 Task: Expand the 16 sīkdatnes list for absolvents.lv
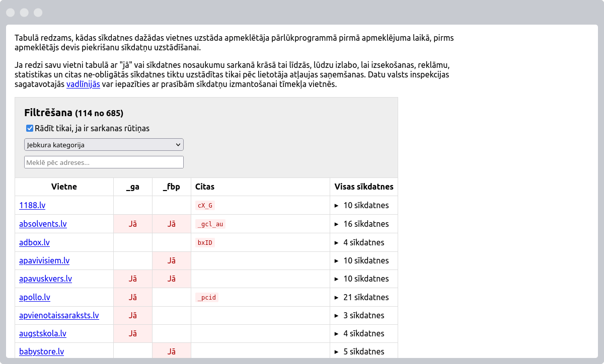click(x=361, y=224)
